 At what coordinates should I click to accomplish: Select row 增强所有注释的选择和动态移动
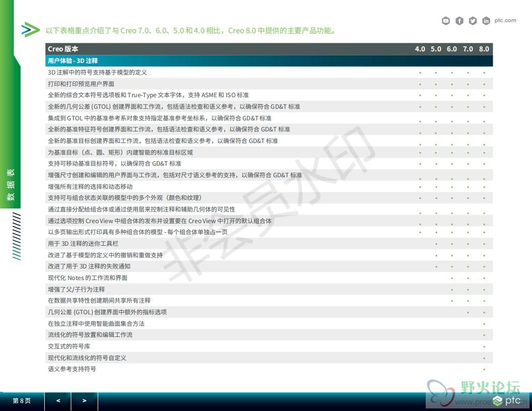pos(269,186)
